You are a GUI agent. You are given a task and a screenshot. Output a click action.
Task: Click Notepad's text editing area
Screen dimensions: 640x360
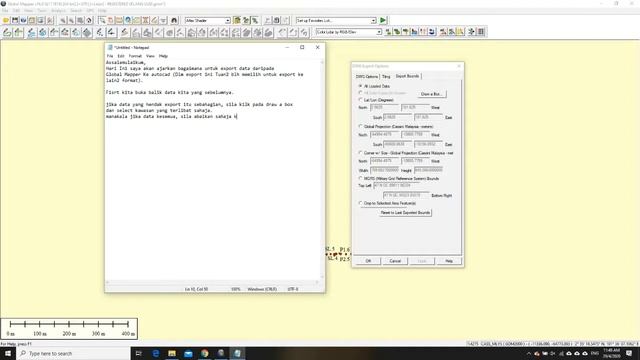(x=212, y=169)
